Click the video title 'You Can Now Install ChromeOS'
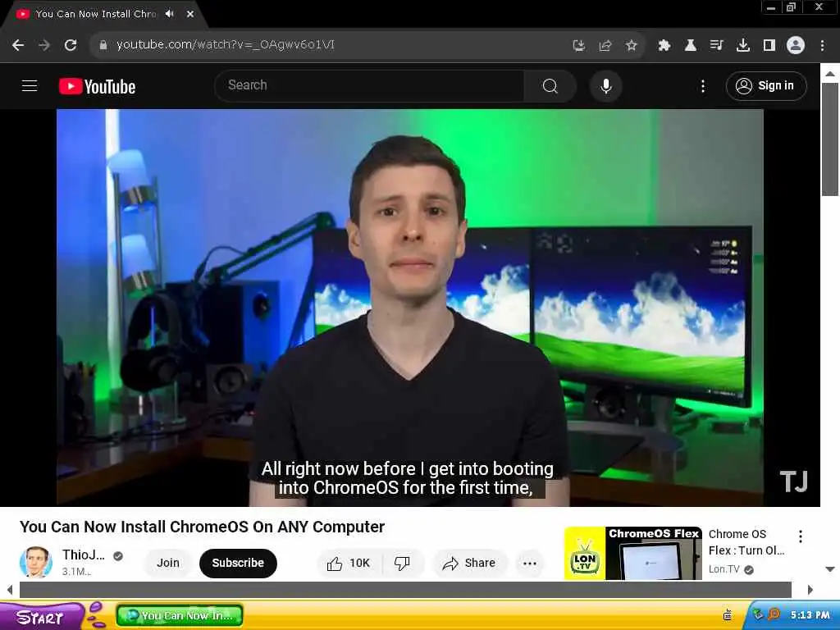Image resolution: width=840 pixels, height=630 pixels. point(202,527)
